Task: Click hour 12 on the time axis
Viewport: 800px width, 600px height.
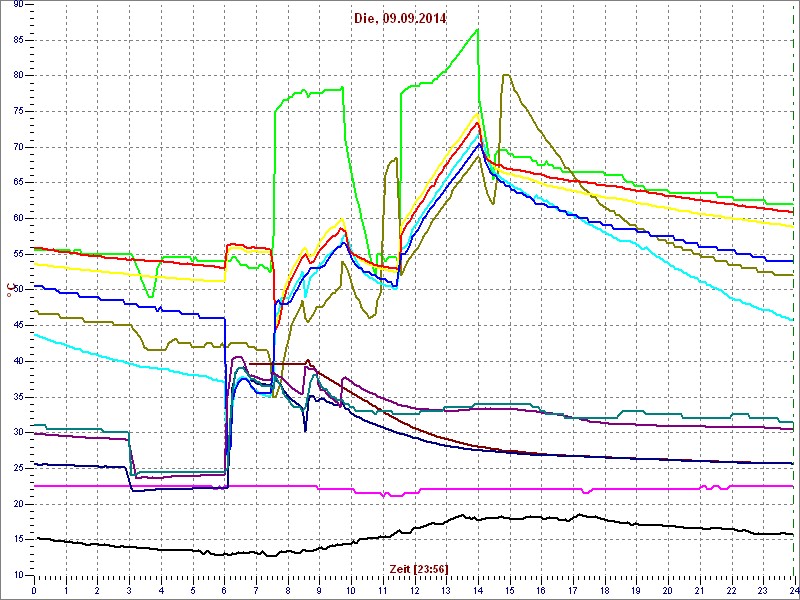Action: [414, 590]
